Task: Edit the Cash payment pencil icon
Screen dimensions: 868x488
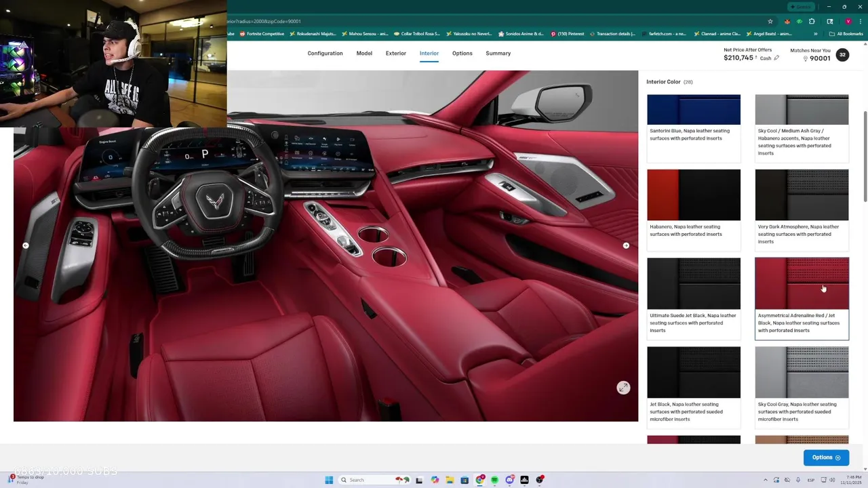Action: coord(776,58)
